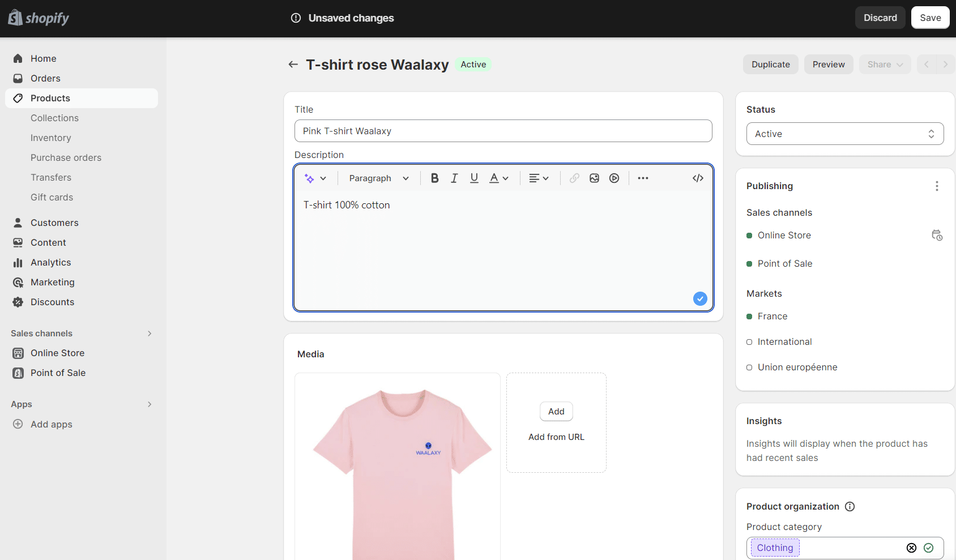The height and width of the screenshot is (560, 956).
Task: Click the insert link icon
Action: [574, 178]
